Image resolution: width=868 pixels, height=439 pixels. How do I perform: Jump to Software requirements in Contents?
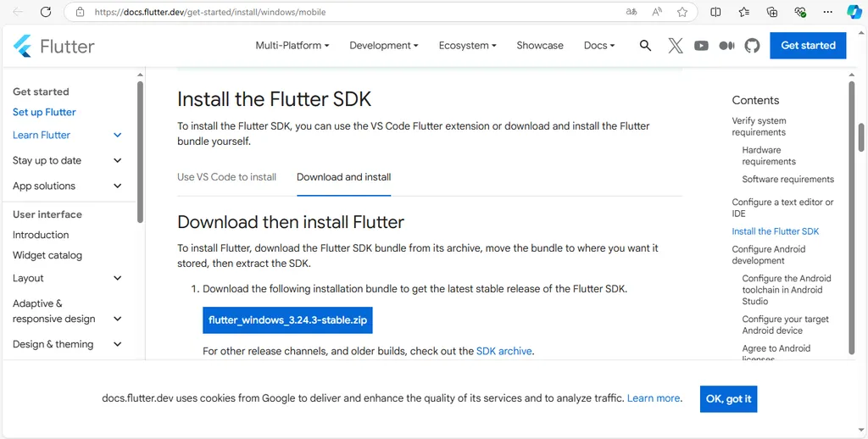click(x=787, y=180)
